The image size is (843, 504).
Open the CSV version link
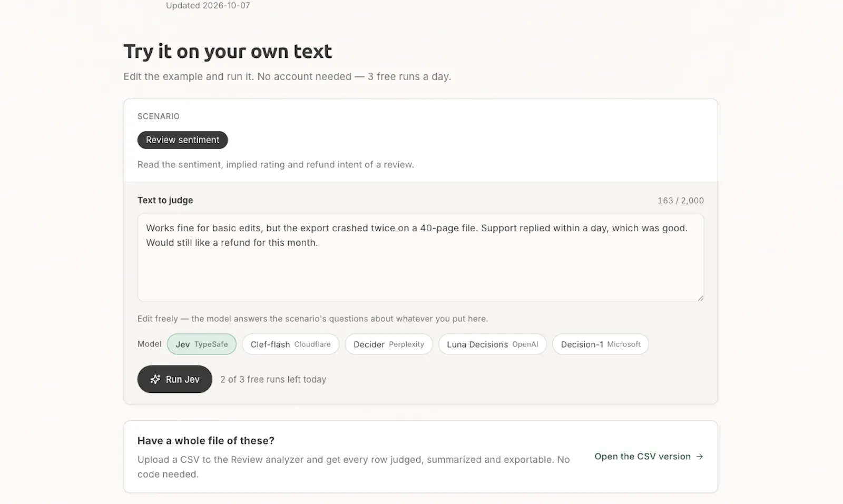[x=649, y=457]
